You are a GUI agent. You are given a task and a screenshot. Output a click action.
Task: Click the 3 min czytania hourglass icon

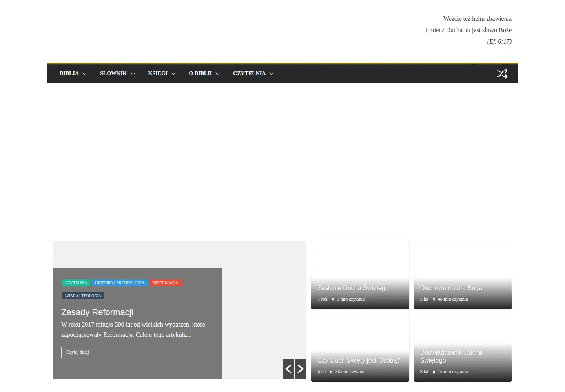333,299
